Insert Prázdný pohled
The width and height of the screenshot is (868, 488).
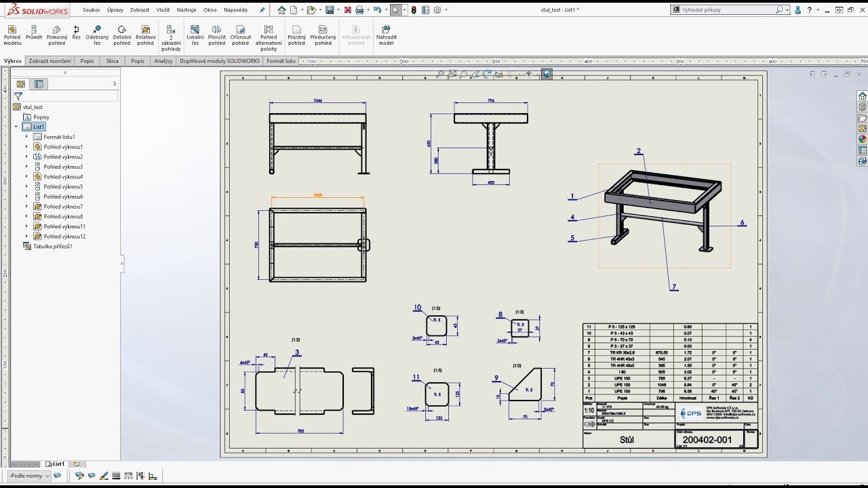point(296,35)
